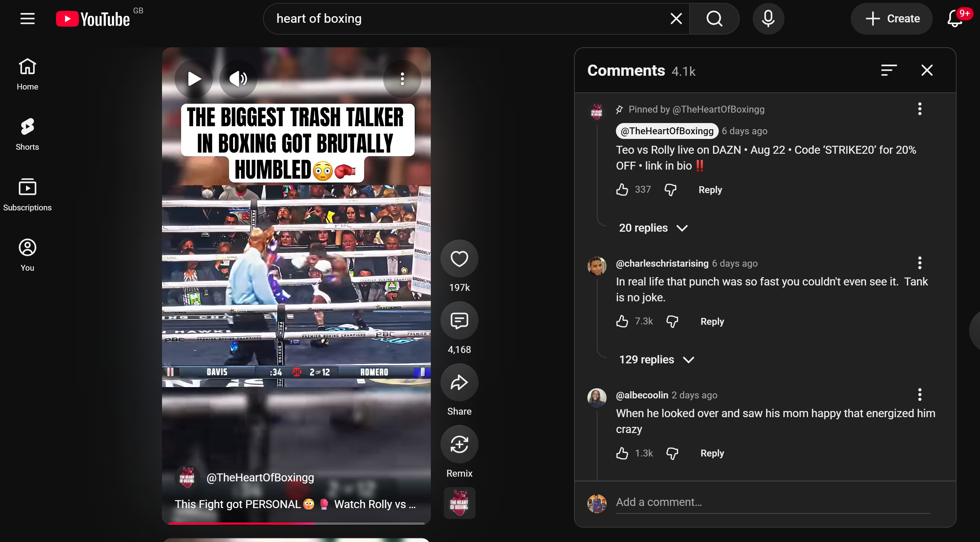The image size is (980, 542).
Task: Open @TheHeartOfBoxingg channel from the video
Action: click(260, 477)
